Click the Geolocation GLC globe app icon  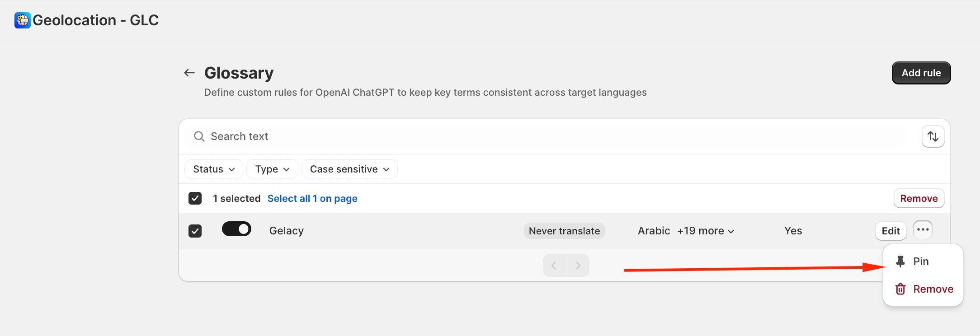22,20
